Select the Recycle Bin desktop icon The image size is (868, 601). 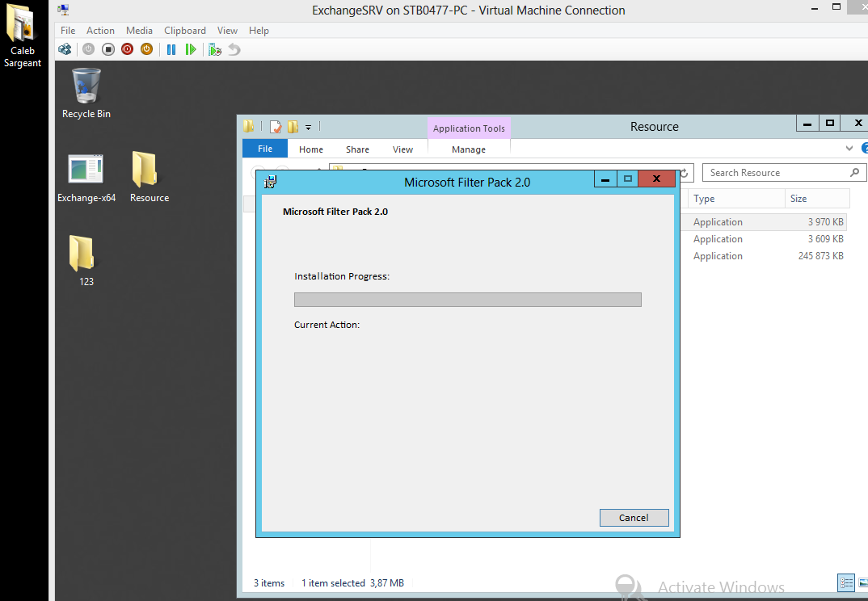[86, 93]
